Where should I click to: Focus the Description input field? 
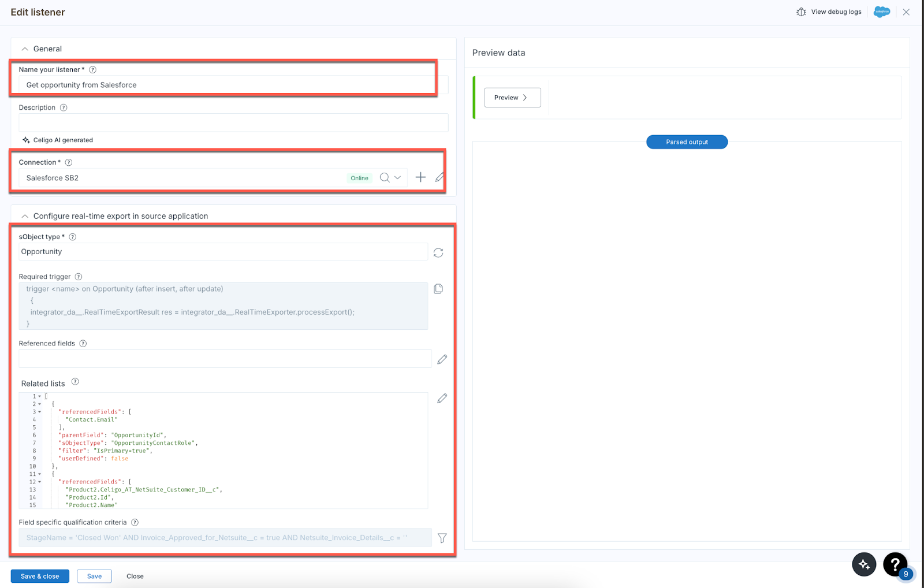(x=233, y=122)
